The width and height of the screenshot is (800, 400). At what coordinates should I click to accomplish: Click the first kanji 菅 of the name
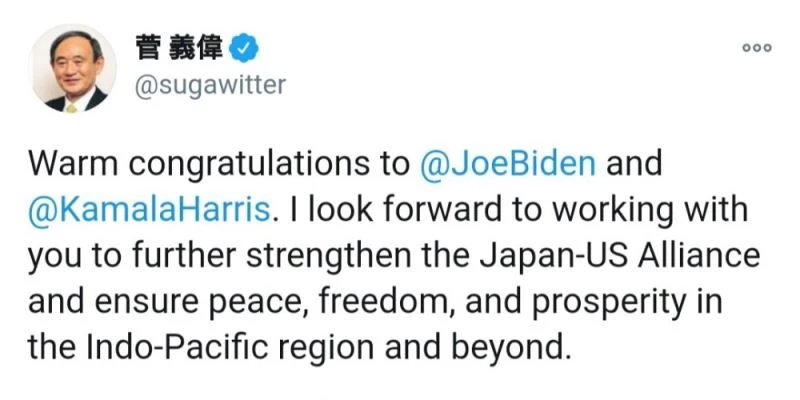pos(145,46)
